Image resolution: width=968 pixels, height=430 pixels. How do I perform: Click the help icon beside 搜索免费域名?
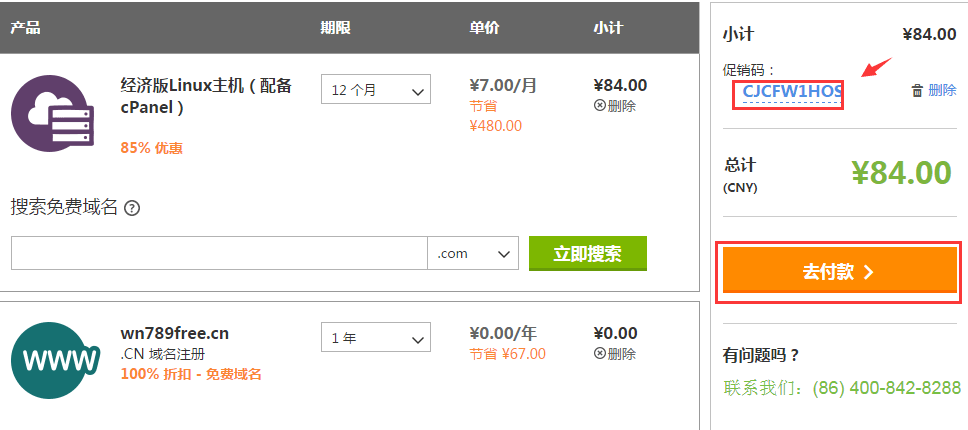click(131, 209)
